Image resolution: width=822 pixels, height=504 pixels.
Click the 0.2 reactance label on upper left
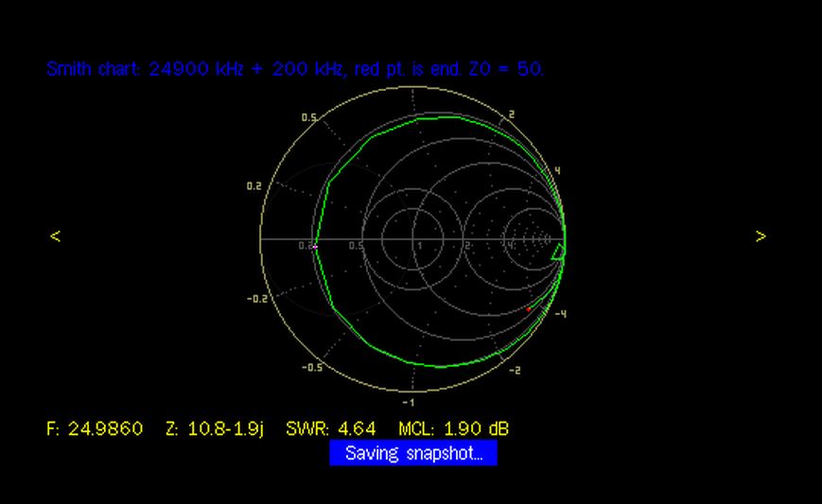click(x=254, y=186)
